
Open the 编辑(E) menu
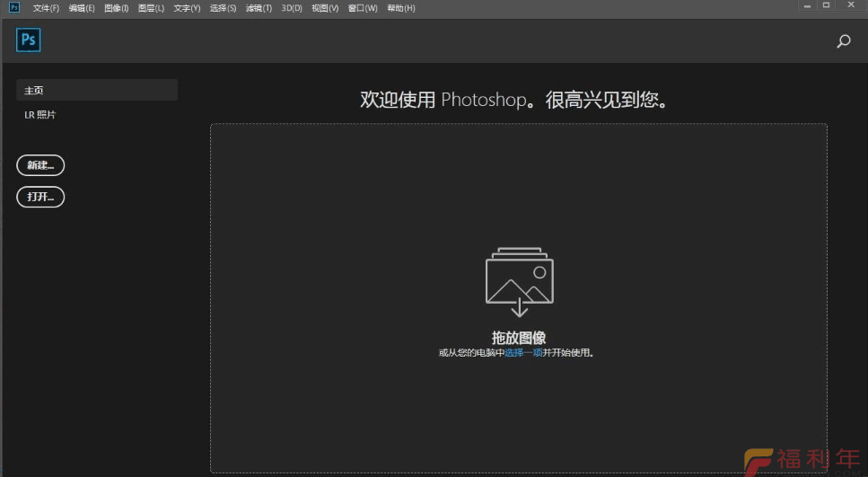(82, 8)
